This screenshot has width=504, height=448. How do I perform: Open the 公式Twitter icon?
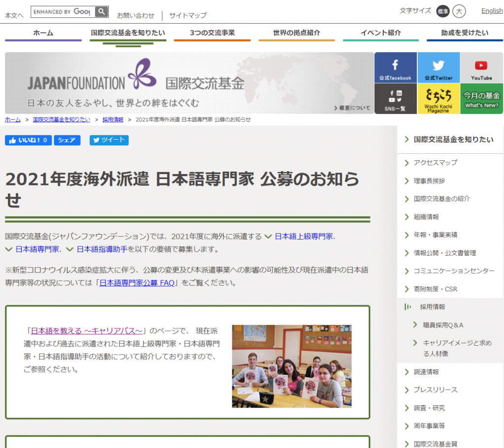pos(438,67)
